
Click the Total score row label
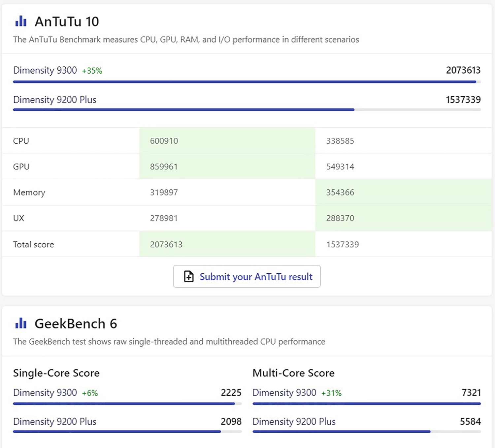click(33, 245)
